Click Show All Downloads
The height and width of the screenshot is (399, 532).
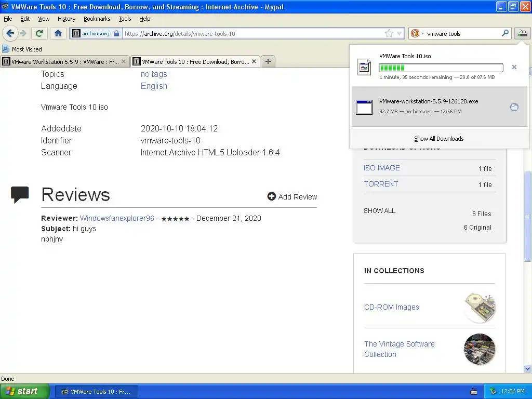point(438,139)
